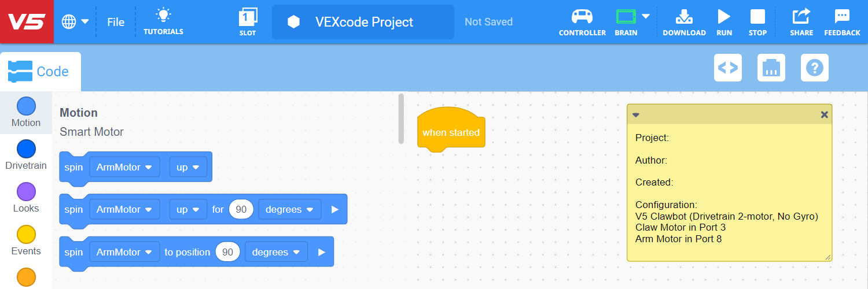The image size is (868, 289).
Task: Click the 90 field in spin-to-position block
Action: pyautogui.click(x=227, y=252)
